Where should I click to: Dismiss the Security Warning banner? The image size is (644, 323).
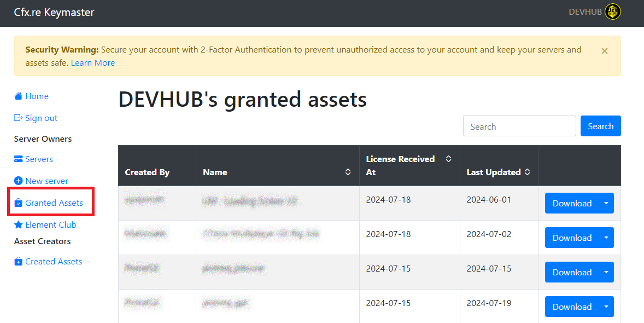point(604,51)
